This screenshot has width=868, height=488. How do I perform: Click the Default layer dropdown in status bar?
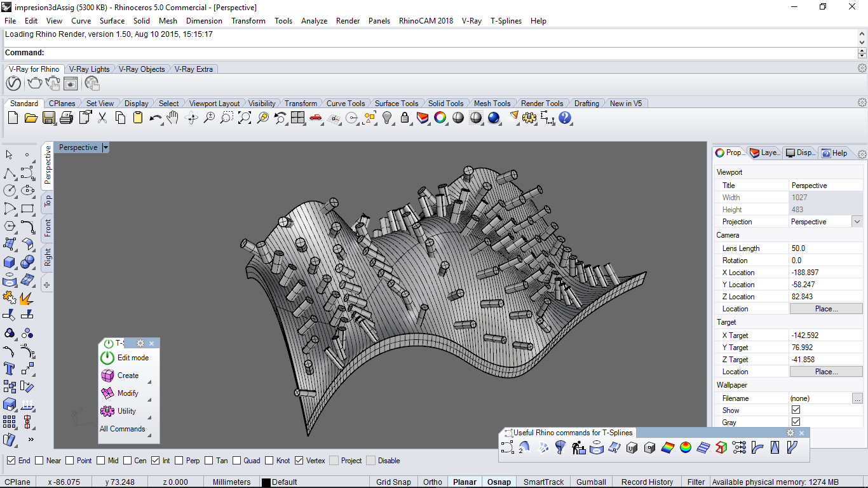[314, 482]
